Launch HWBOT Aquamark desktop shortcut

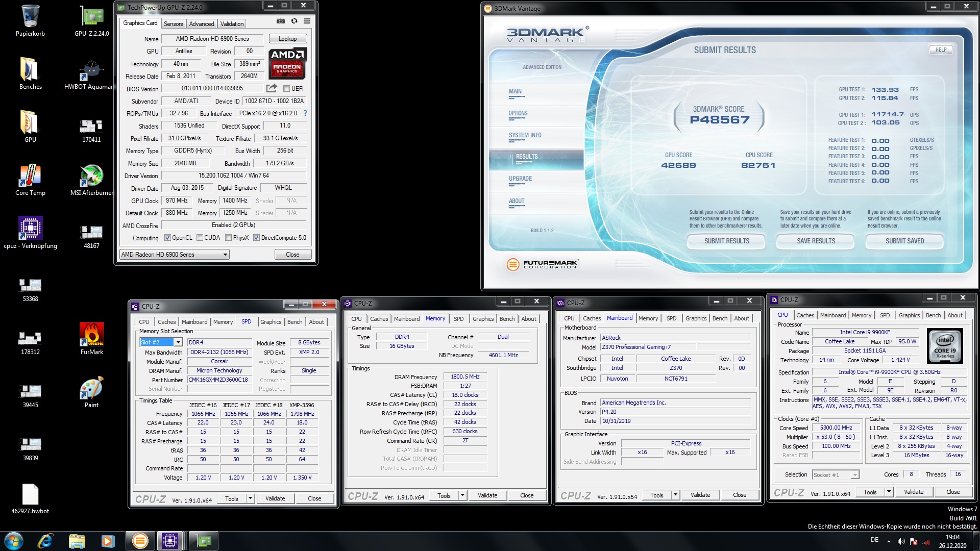[x=90, y=73]
